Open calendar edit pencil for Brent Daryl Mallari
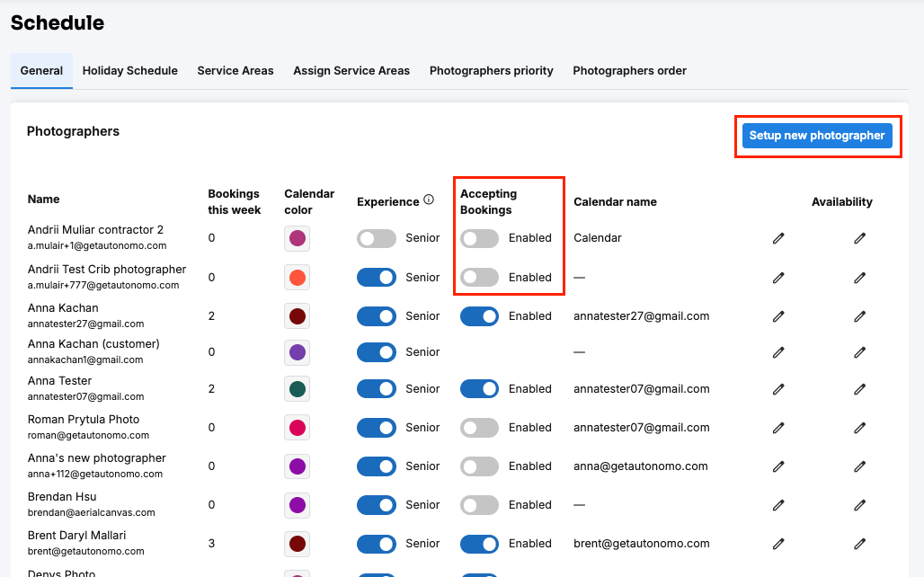This screenshot has height=577, width=924. click(x=778, y=544)
